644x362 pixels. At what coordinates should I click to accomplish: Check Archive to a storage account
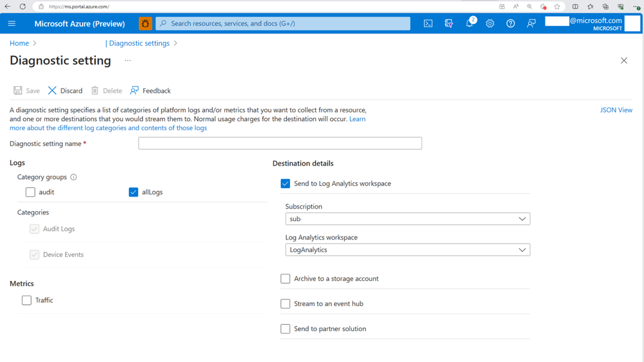286,278
